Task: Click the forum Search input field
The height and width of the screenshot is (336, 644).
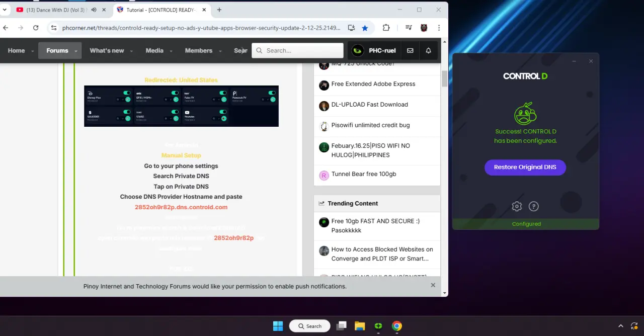Action: point(297,50)
